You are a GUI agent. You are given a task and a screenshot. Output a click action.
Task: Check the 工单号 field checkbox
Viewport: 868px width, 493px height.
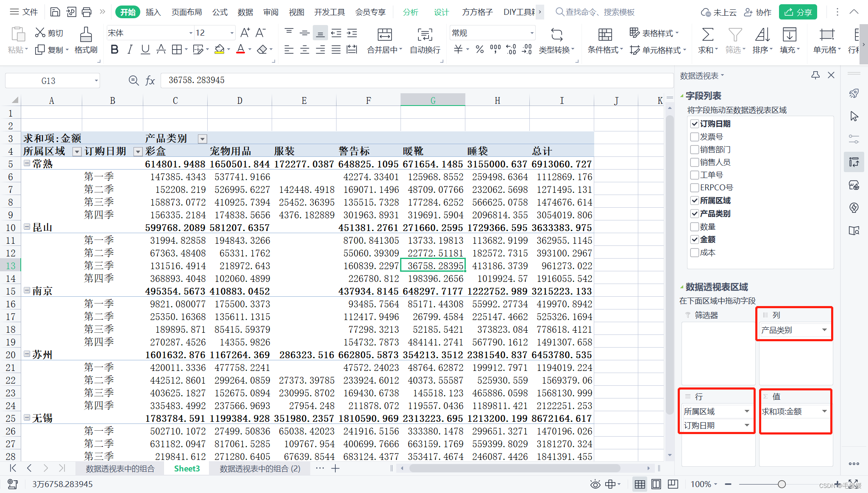pos(694,175)
